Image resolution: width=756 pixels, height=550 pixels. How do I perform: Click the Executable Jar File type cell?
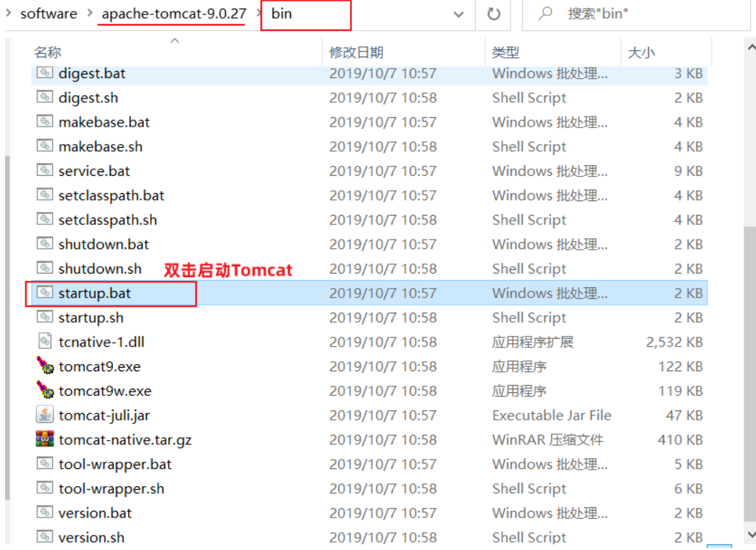552,415
